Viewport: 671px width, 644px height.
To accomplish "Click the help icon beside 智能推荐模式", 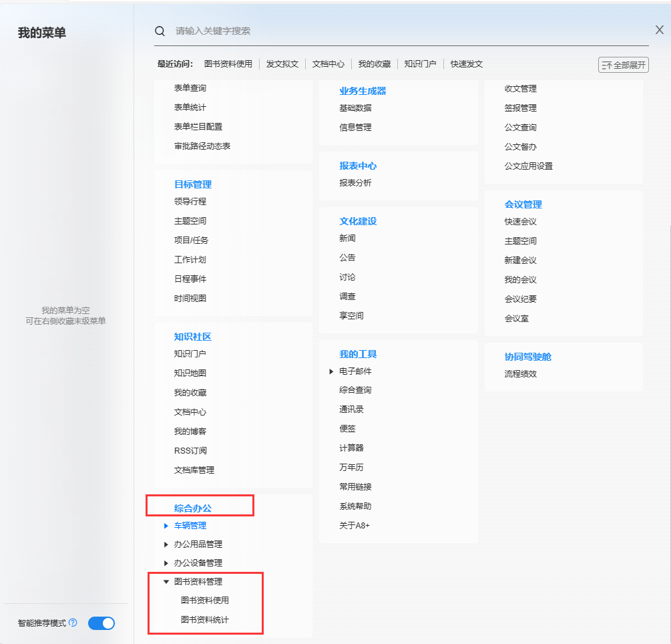I will pyautogui.click(x=73, y=623).
